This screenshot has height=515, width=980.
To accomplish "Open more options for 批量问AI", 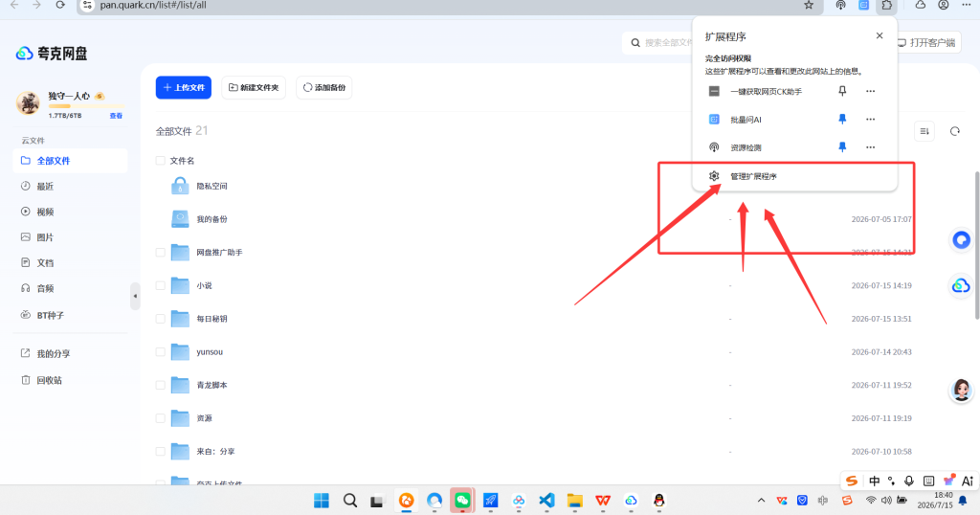I will click(870, 119).
